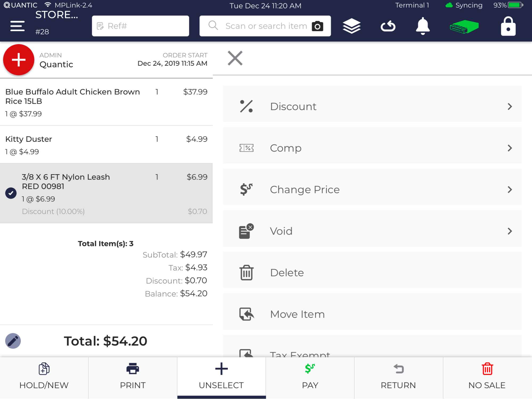Open the orders stack icon in the top bar
The image size is (532, 399).
point(351,26)
